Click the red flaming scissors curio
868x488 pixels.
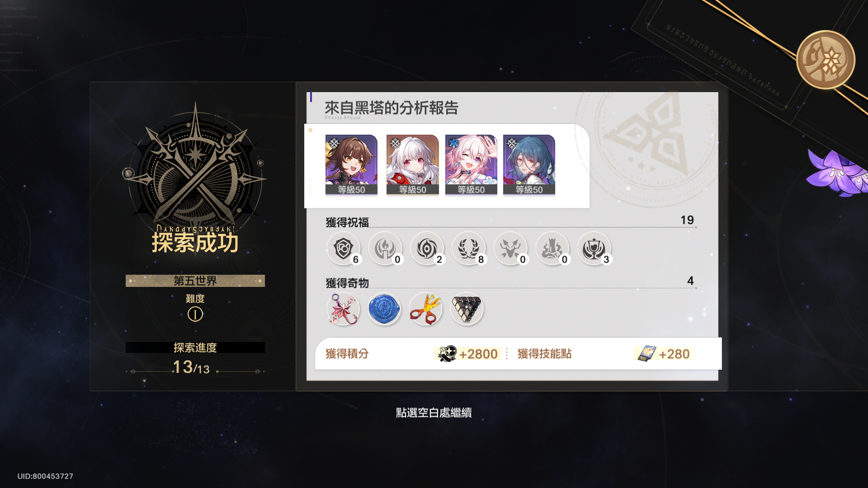click(x=425, y=309)
